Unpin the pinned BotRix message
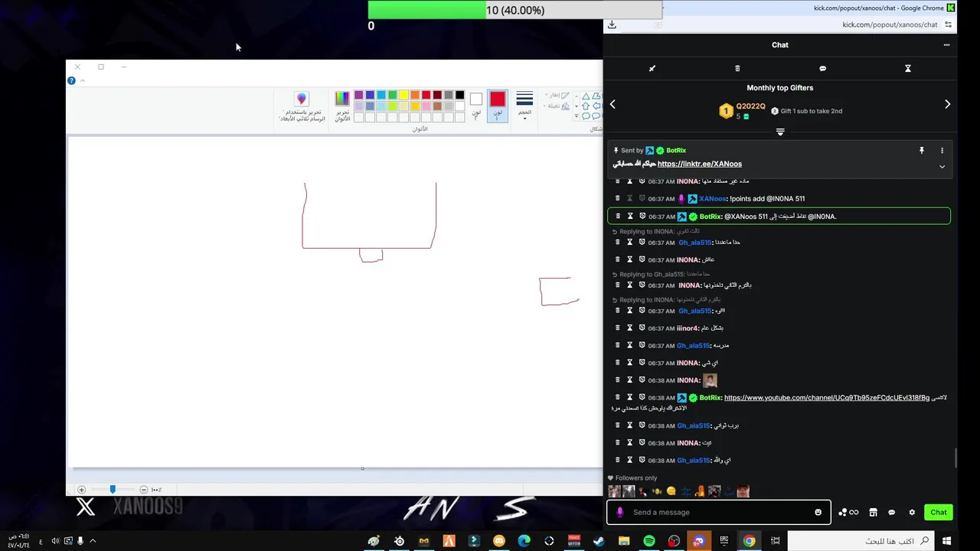The image size is (980, 551). (x=922, y=151)
